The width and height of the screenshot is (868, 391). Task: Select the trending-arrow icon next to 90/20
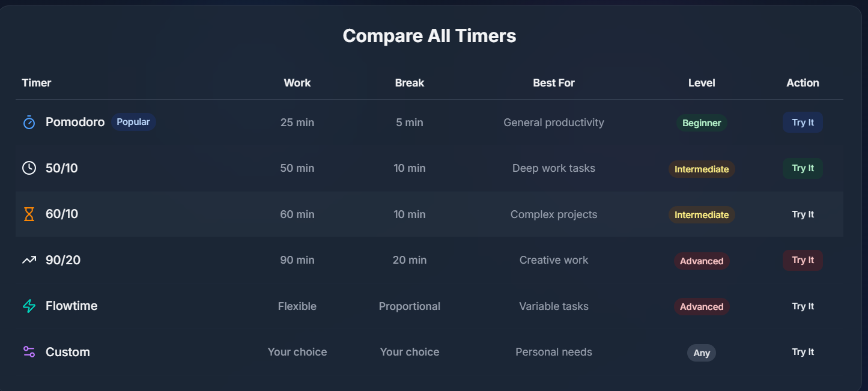point(29,259)
